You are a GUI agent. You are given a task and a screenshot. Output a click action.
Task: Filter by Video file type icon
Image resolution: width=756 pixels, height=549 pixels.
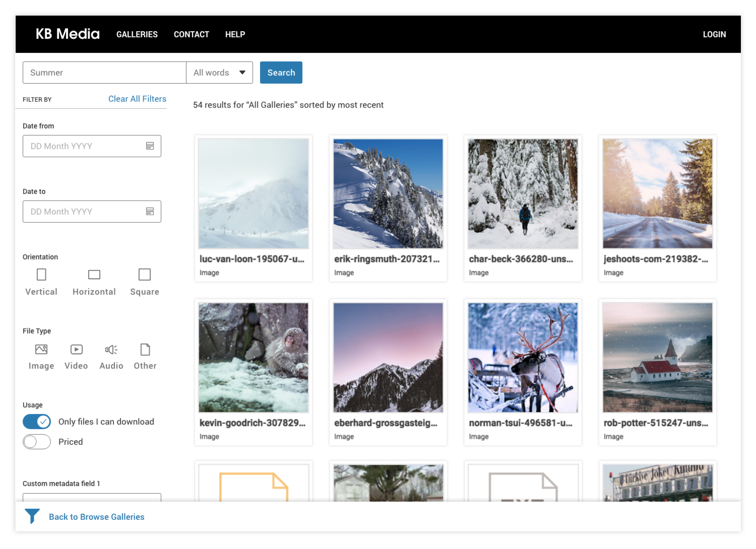coord(76,350)
